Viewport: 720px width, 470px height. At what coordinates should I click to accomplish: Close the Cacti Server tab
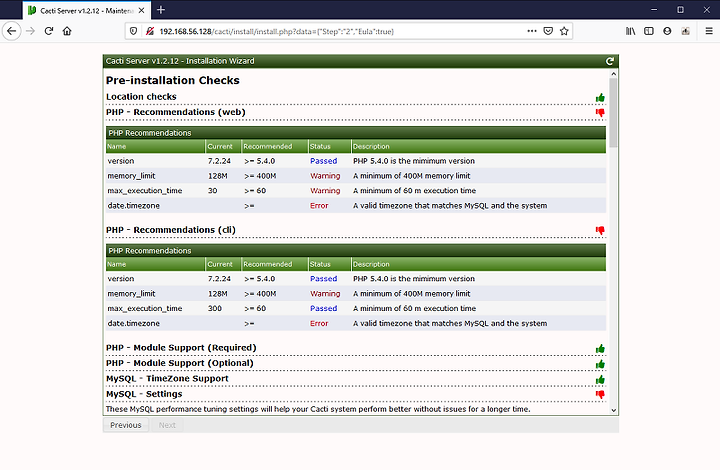point(141,10)
